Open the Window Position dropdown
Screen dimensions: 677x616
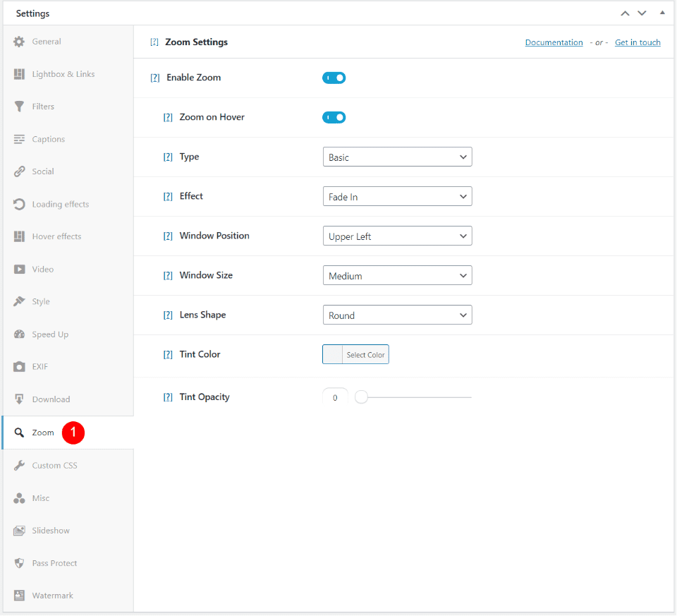point(397,236)
